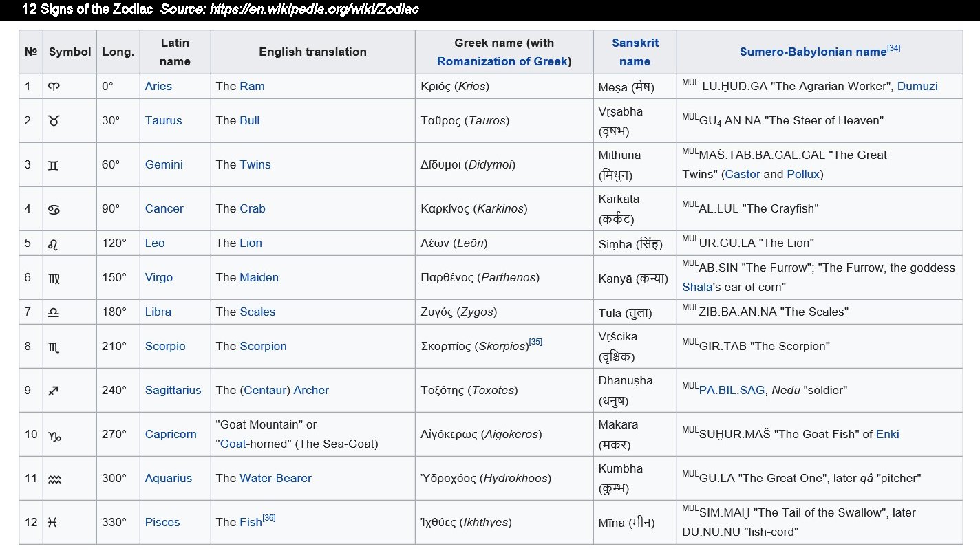980x553 pixels.
Task: Follow the Scales link in English translation
Action: pyautogui.click(x=257, y=312)
